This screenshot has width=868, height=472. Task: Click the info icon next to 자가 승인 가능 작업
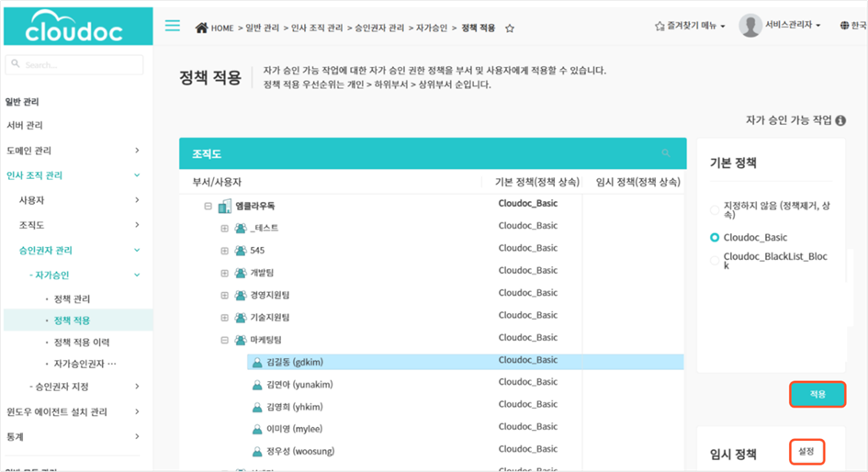coord(840,120)
